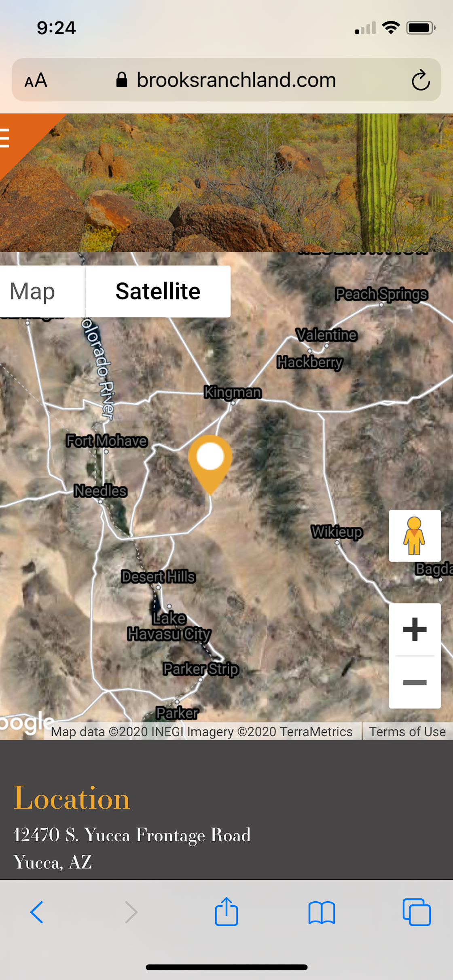Open the orange hamburger menu
The height and width of the screenshot is (980, 453).
tap(5, 138)
